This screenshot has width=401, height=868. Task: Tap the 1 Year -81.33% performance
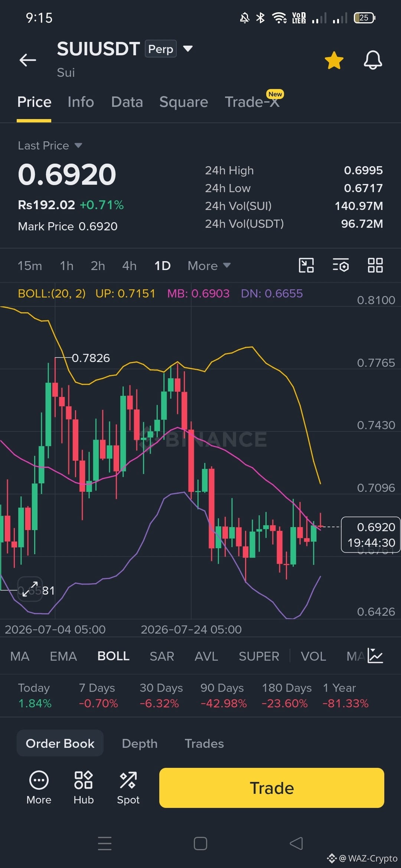346,696
